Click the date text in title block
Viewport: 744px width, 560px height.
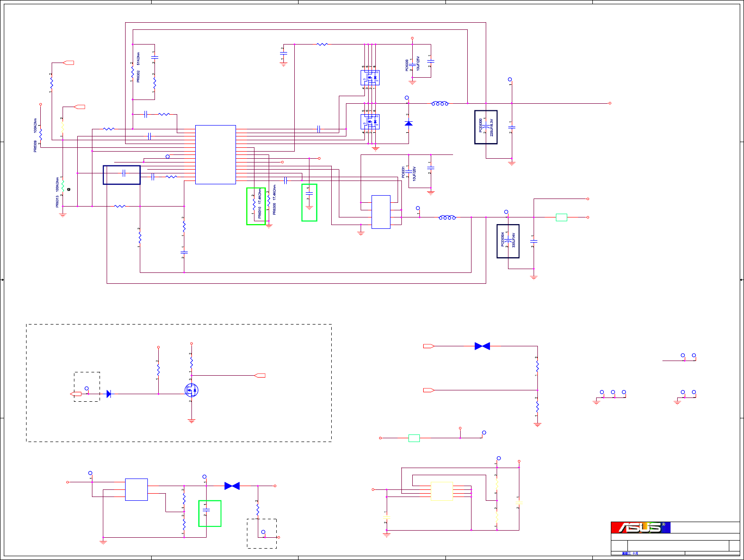630,553
